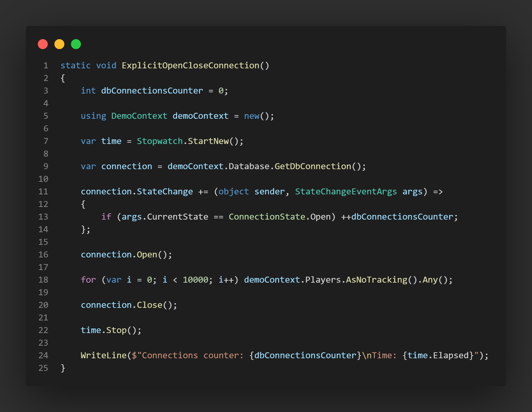Click 'Database' property on line 9

pyautogui.click(x=249, y=167)
